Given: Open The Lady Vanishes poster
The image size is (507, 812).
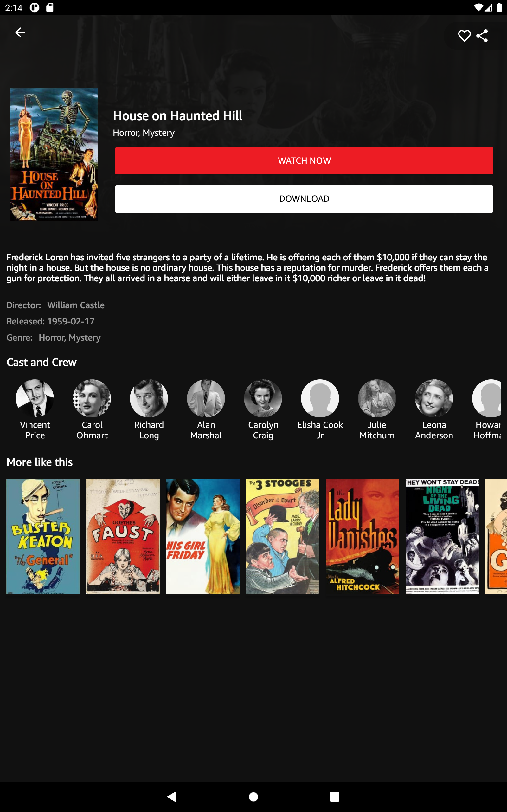Looking at the screenshot, I should tap(362, 536).
